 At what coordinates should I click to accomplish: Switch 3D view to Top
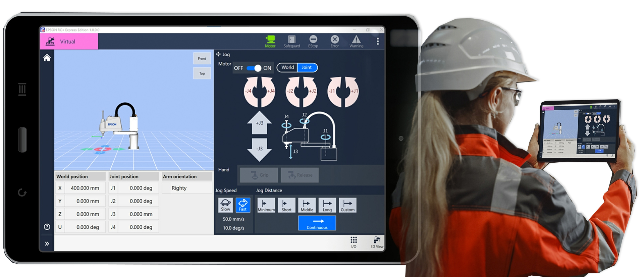(x=202, y=73)
